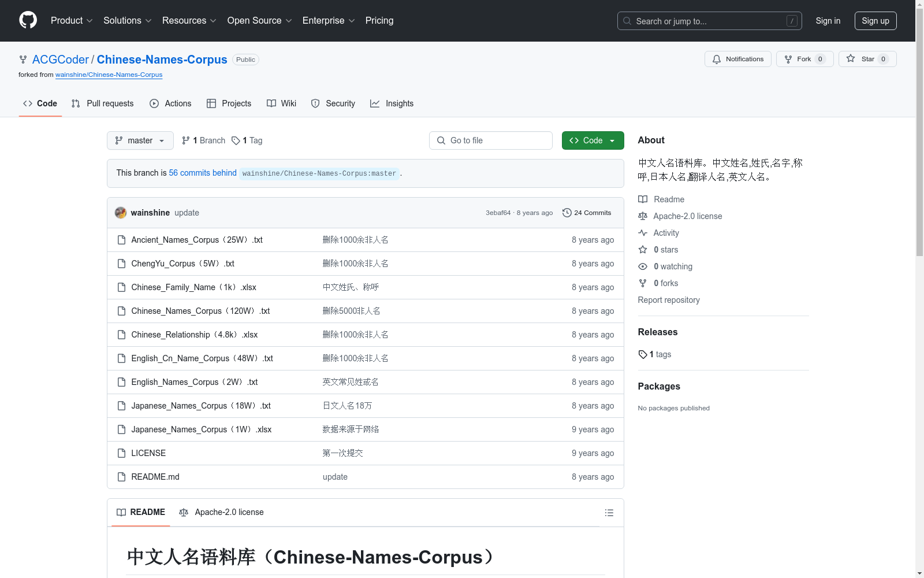Open Japanese_Names_Corpus (1W).xlsx file
The image size is (924, 578).
[x=202, y=429]
